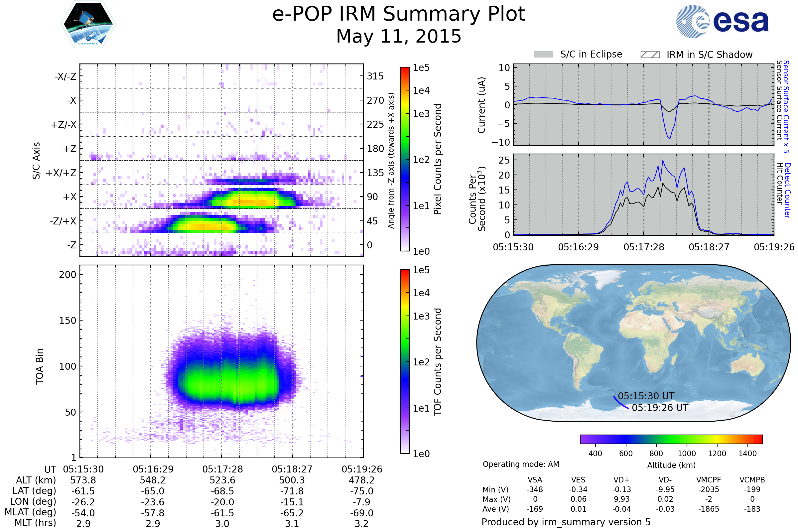Click the VMCPF column header
The image size is (798, 532).
click(709, 480)
